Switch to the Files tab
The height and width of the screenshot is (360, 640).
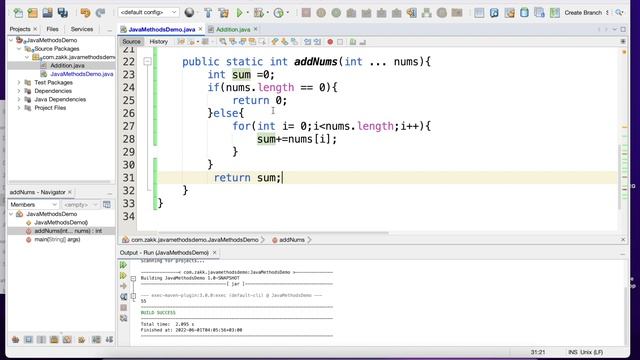(52, 29)
